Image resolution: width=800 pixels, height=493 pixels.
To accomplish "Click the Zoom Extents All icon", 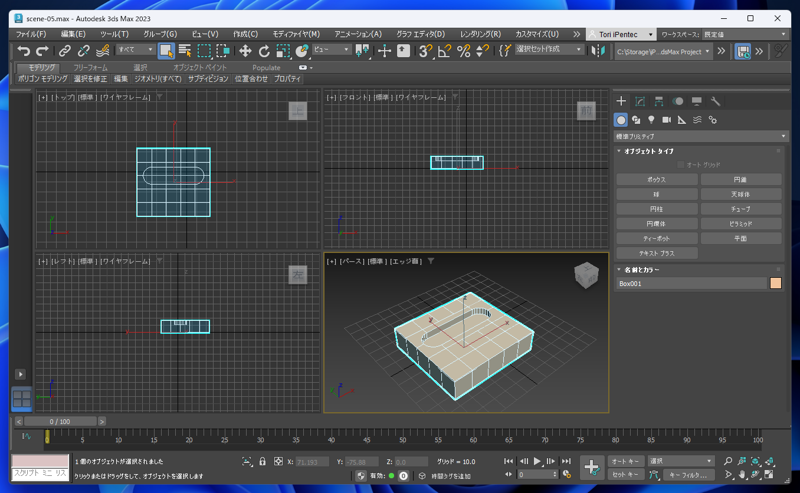I will click(769, 461).
